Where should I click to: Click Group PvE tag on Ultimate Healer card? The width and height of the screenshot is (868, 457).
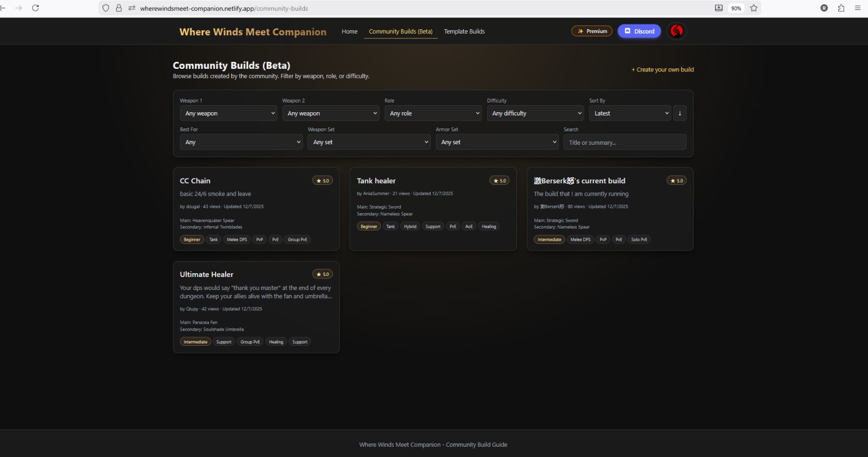250,342
